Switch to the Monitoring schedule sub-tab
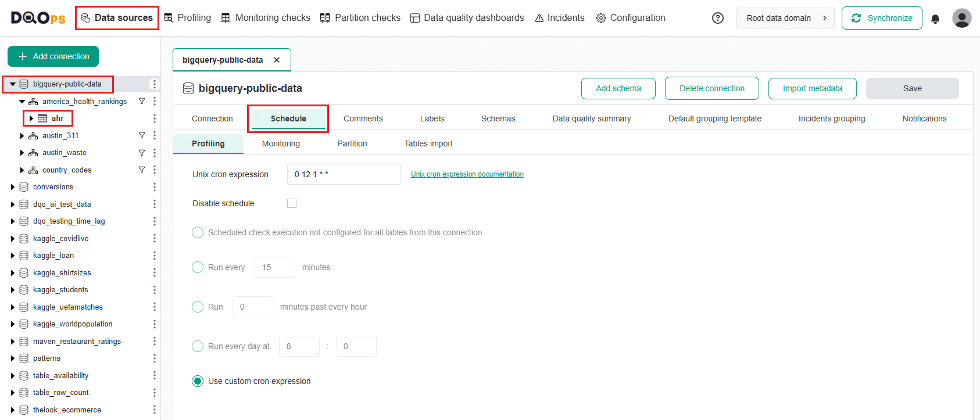980x420 pixels. pos(281,143)
